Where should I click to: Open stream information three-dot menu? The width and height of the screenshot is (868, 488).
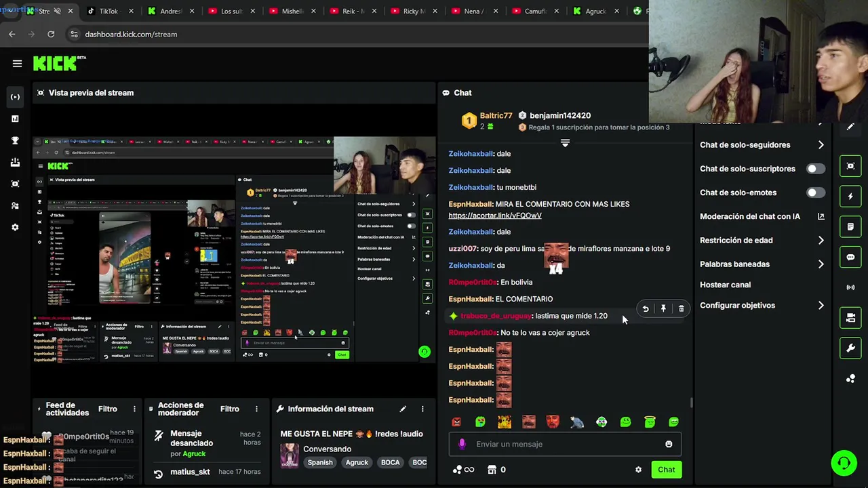[422, 409]
